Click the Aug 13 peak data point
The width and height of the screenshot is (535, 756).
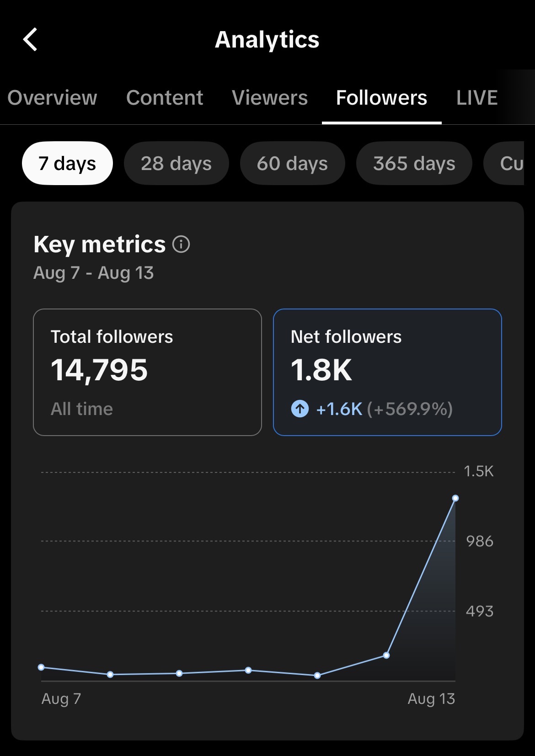pyautogui.click(x=455, y=498)
